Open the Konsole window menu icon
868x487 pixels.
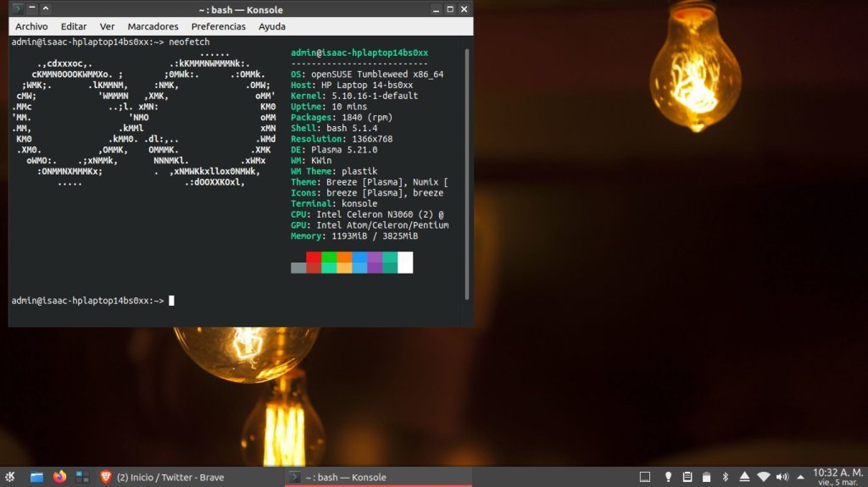pyautogui.click(x=16, y=8)
